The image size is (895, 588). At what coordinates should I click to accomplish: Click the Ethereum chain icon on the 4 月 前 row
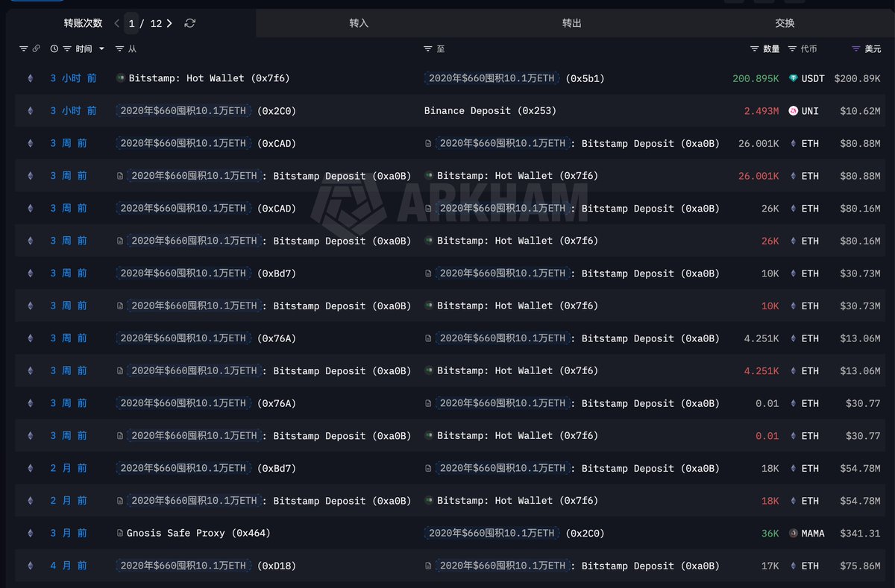point(31,566)
